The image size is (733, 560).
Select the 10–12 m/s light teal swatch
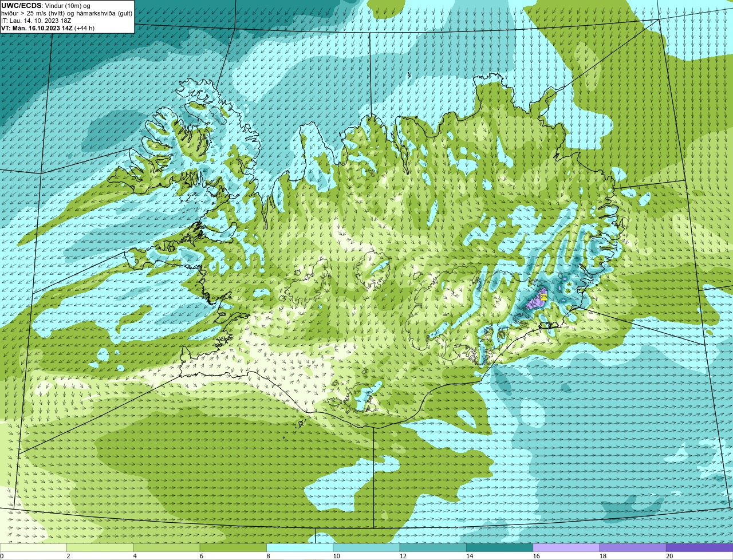click(366, 547)
